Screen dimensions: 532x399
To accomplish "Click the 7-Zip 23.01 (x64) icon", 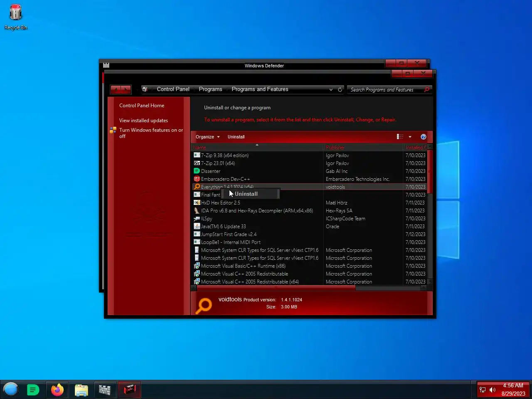I will pyautogui.click(x=197, y=163).
